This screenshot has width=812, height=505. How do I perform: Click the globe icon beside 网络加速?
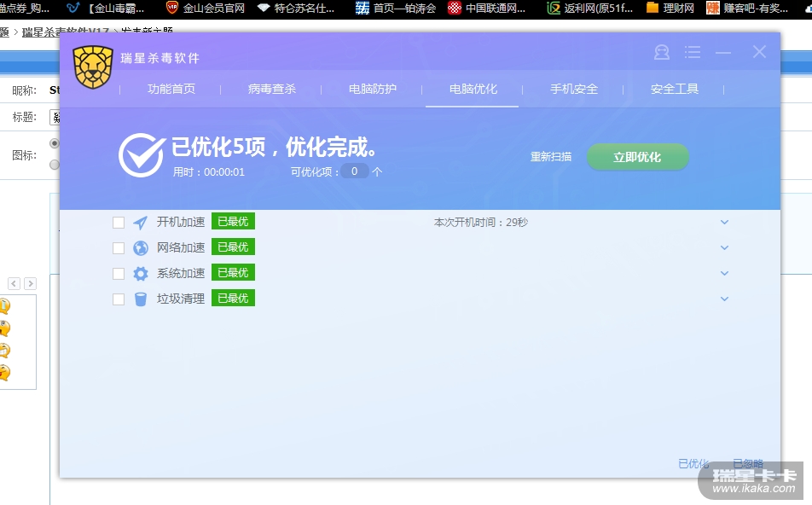141,248
